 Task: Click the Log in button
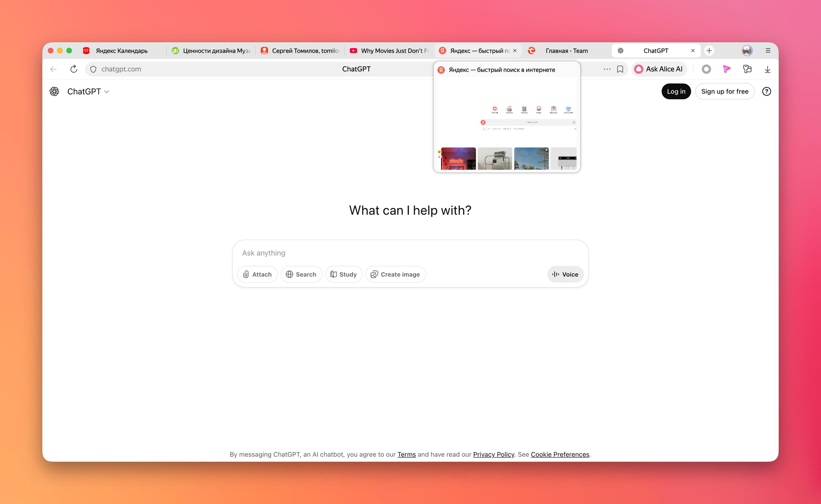[676, 91]
